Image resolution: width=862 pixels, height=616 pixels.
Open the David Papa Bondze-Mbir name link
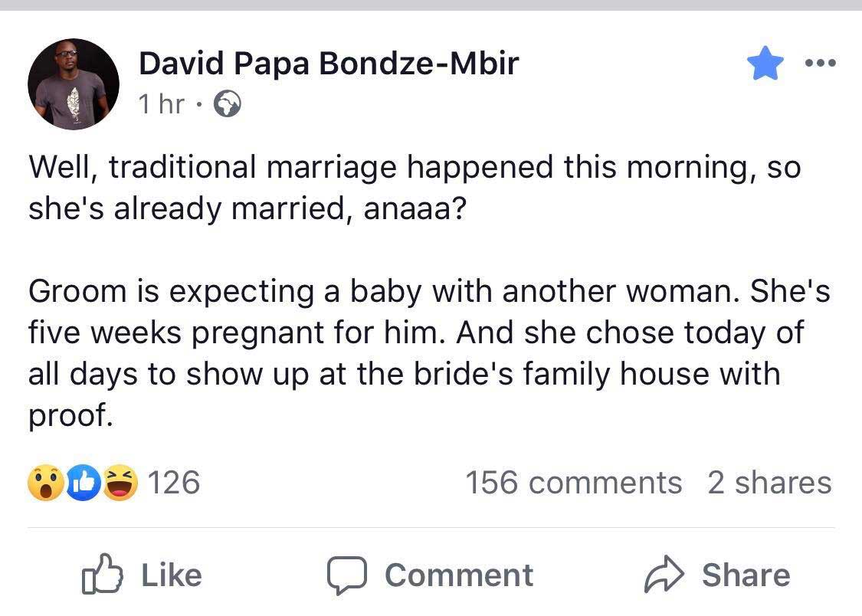329,63
